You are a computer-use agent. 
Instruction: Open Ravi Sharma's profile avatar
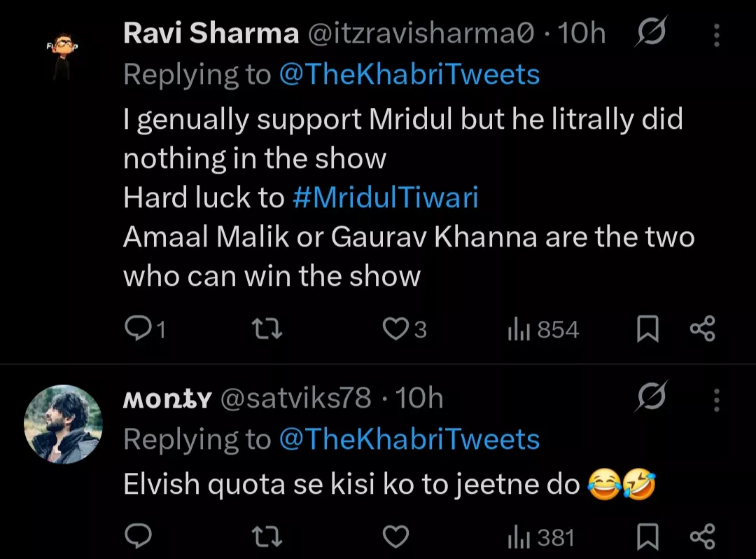[x=62, y=56]
